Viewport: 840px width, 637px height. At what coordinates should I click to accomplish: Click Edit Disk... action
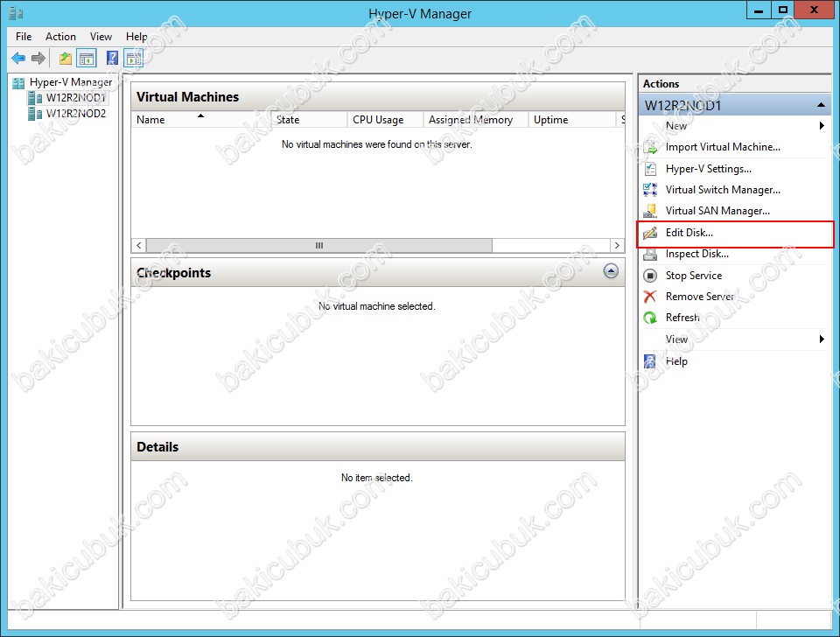click(x=689, y=233)
